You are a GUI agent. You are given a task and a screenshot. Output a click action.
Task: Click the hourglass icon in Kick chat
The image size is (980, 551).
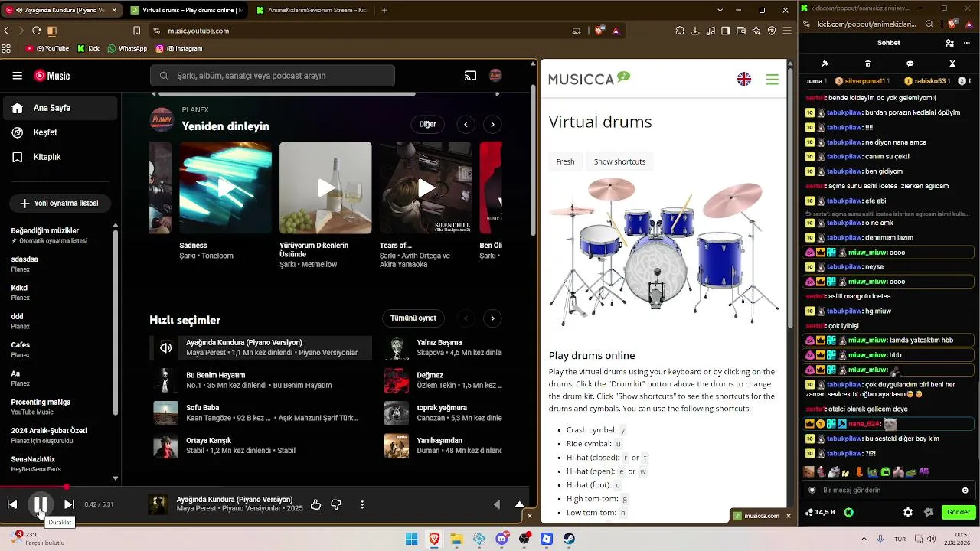coord(952,64)
